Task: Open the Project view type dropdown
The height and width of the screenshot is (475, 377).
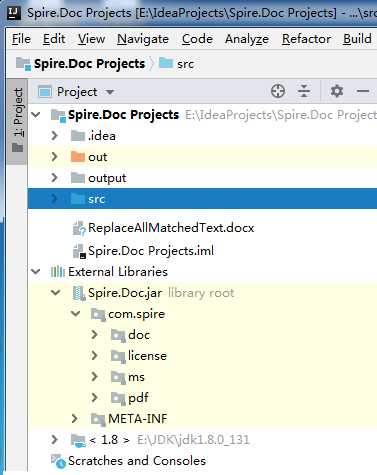Action: (x=76, y=92)
